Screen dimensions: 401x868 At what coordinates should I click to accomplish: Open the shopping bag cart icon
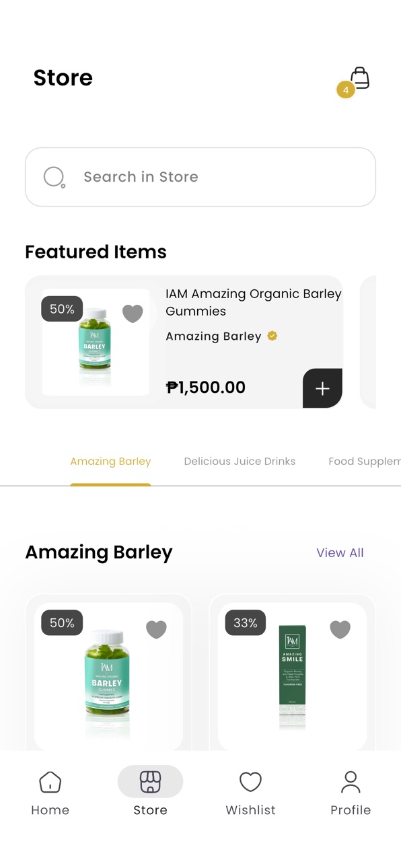point(360,78)
